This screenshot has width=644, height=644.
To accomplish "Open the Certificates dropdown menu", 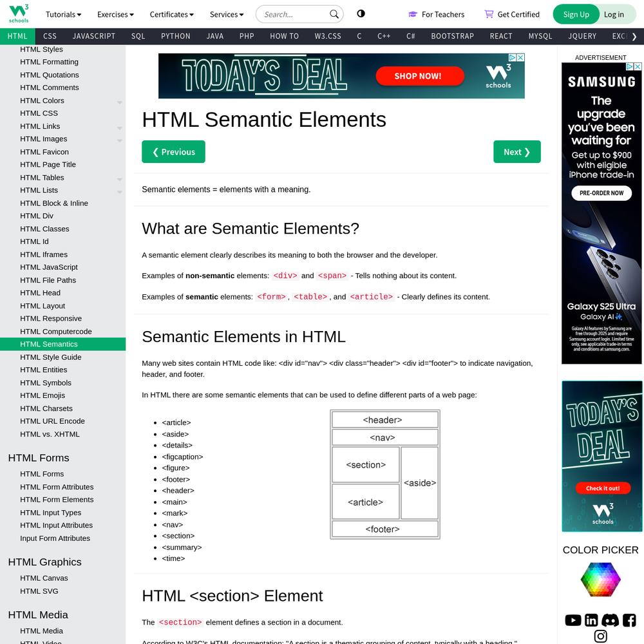I will [x=171, y=14].
